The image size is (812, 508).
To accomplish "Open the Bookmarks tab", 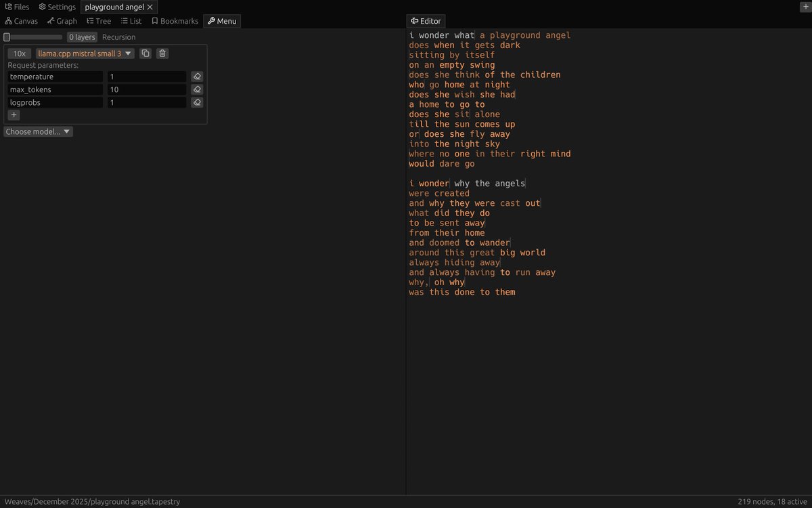I will (x=175, y=21).
